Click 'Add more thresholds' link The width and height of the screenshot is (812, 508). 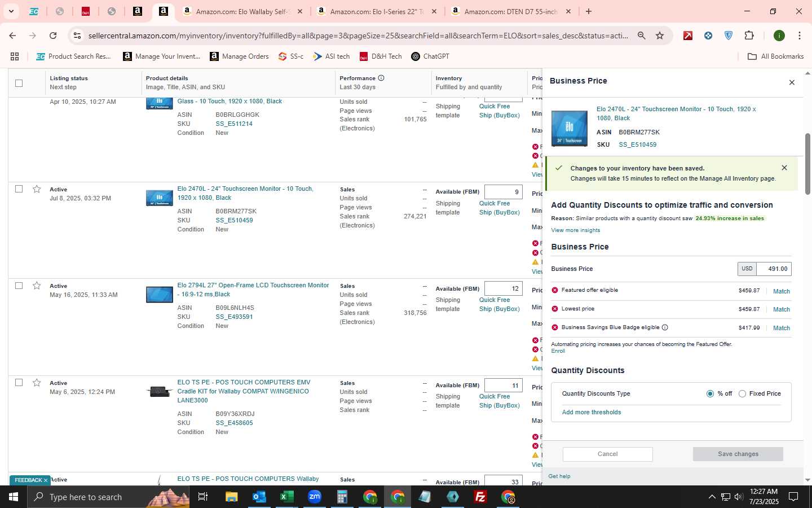[592, 412]
